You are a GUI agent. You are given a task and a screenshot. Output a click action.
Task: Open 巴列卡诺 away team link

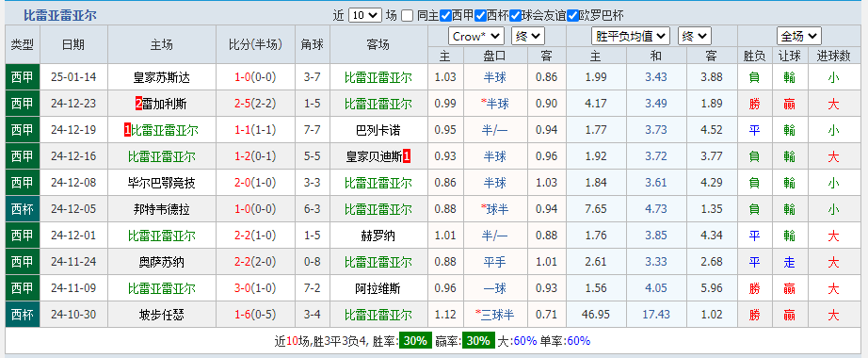point(378,130)
